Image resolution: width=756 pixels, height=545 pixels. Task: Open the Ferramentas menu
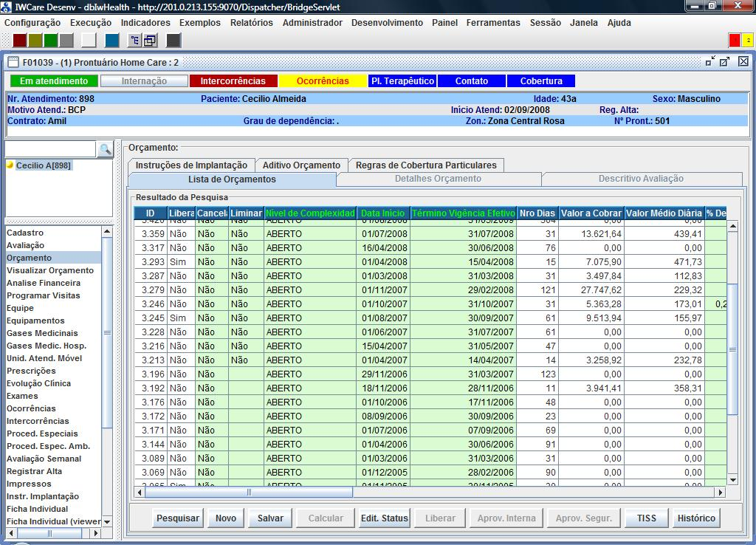(x=493, y=23)
